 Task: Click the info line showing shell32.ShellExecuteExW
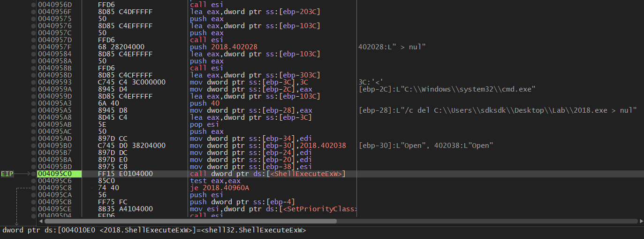(x=154, y=231)
